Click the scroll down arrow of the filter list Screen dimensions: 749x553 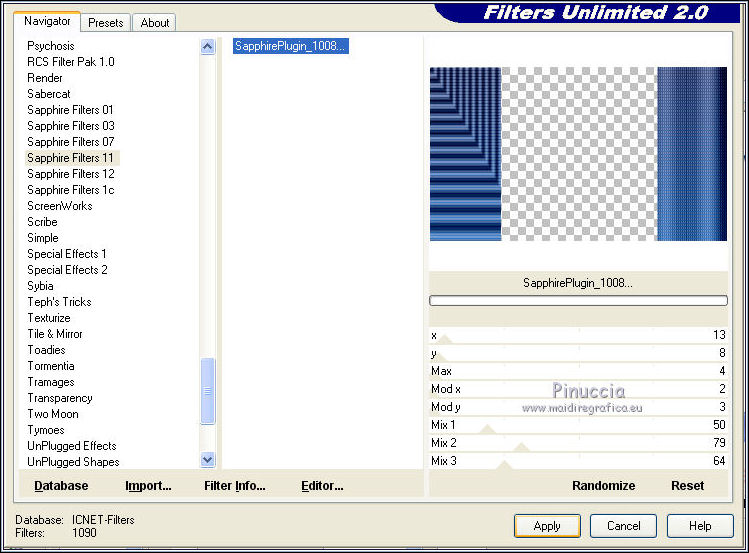coord(207,460)
